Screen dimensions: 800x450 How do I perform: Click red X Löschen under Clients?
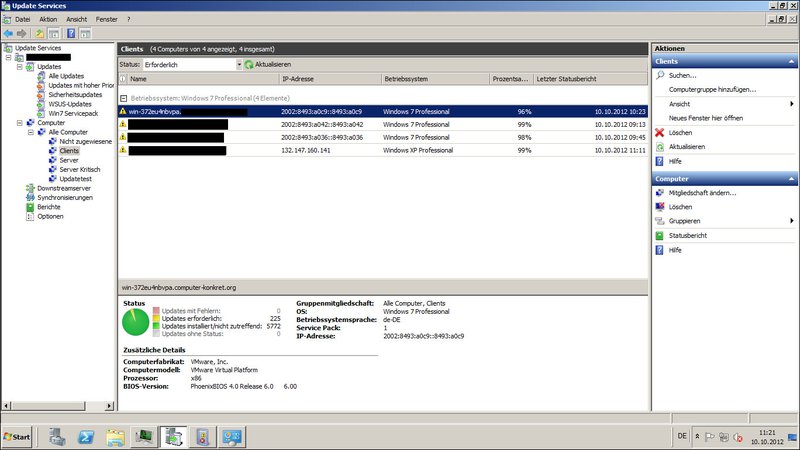(659, 133)
